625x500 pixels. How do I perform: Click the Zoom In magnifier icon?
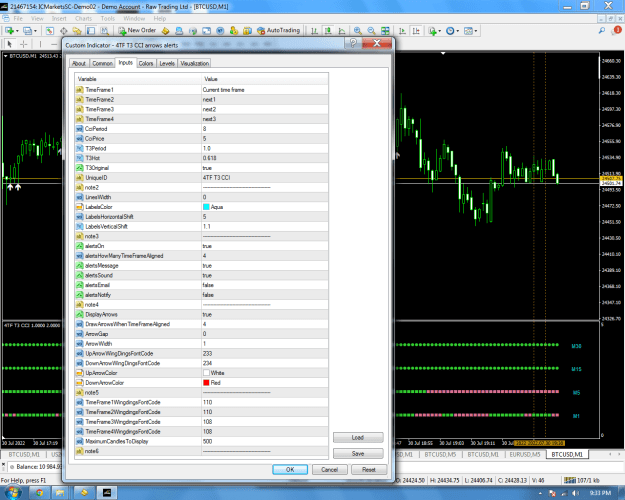tap(358, 31)
